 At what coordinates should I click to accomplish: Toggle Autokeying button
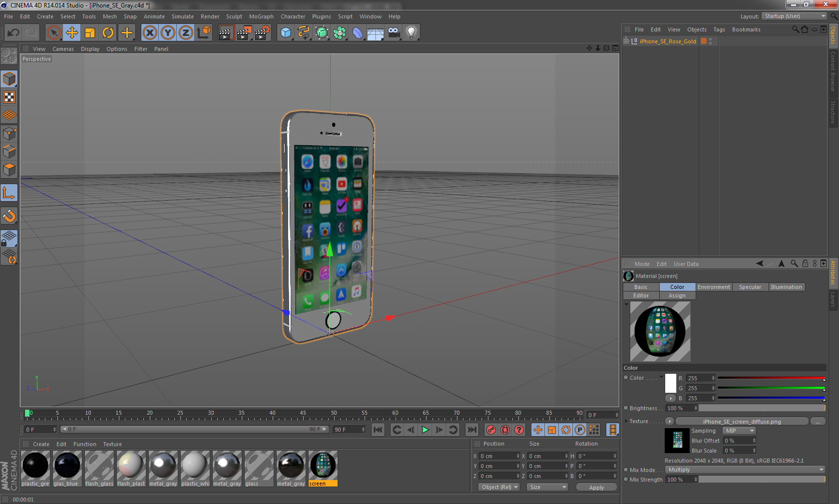[505, 430]
